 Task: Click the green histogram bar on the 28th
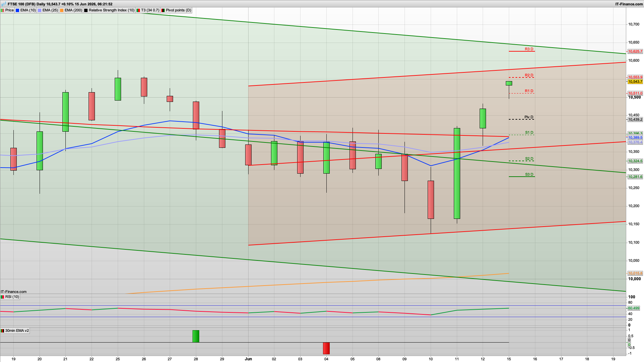pyautogui.click(x=196, y=336)
